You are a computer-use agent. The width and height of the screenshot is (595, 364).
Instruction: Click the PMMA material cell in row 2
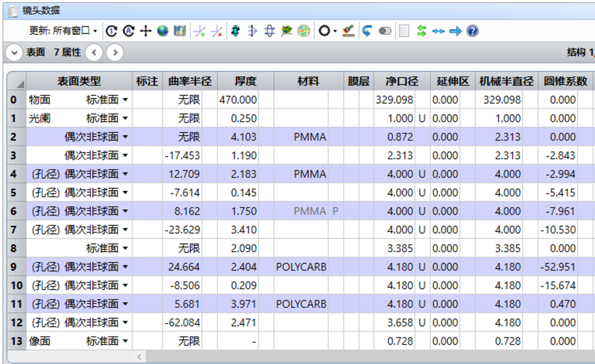click(301, 137)
